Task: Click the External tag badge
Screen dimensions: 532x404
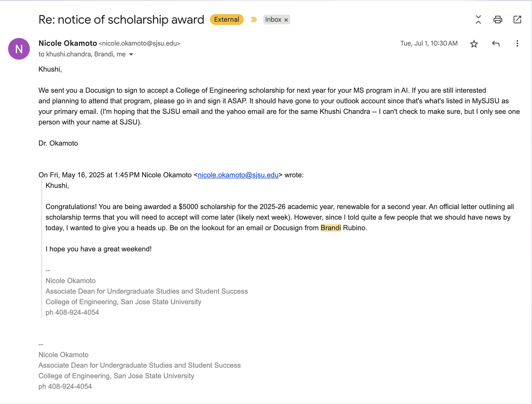Action: pyautogui.click(x=226, y=20)
